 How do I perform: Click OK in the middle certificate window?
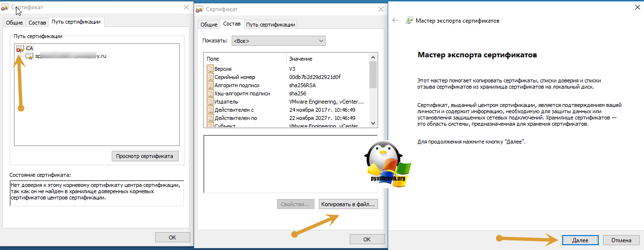pyautogui.click(x=367, y=239)
